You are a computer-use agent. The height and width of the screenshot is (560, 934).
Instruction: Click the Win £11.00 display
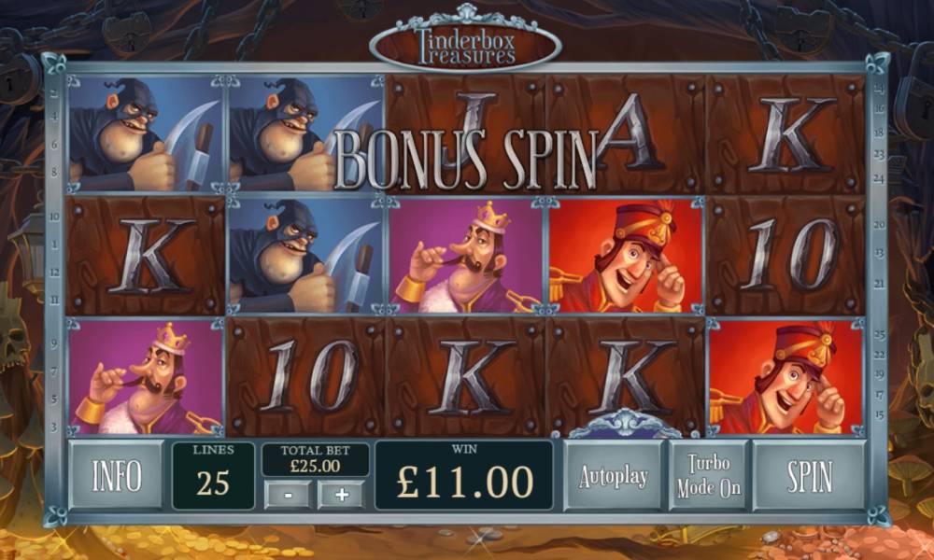pyautogui.click(x=464, y=475)
